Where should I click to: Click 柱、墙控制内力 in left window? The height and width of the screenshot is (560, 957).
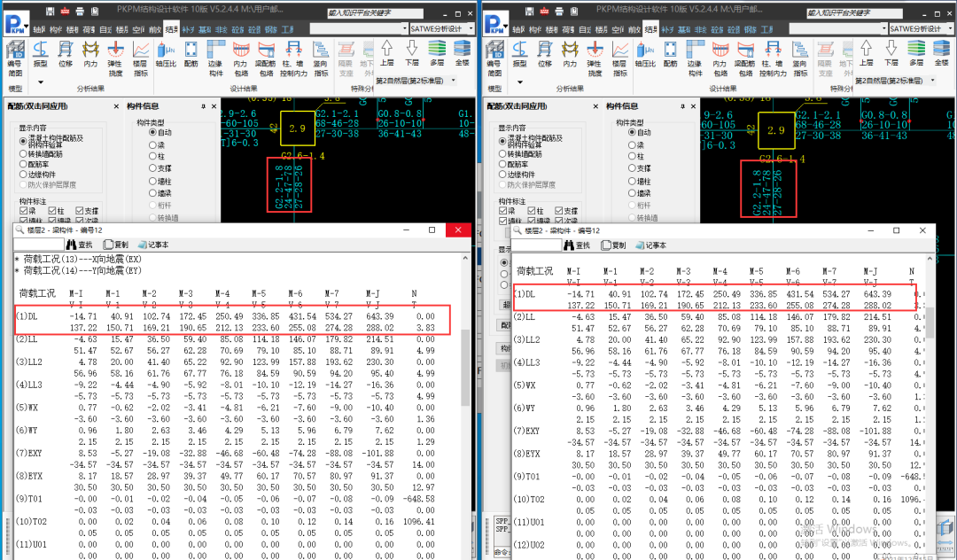(293, 58)
